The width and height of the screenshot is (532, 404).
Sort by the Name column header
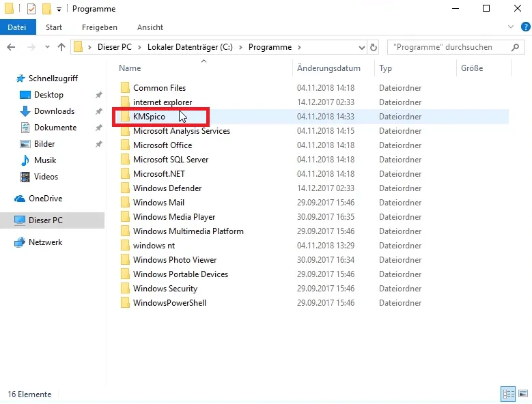click(130, 68)
